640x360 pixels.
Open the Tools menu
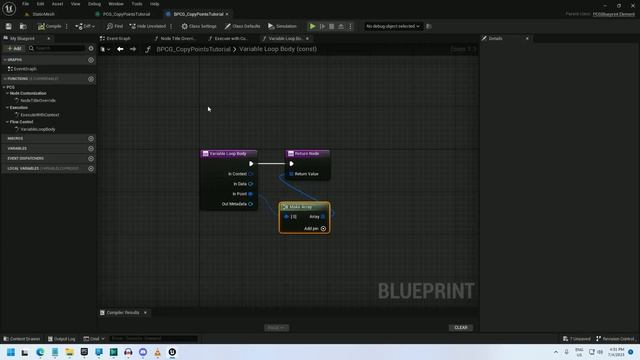(137, 4)
